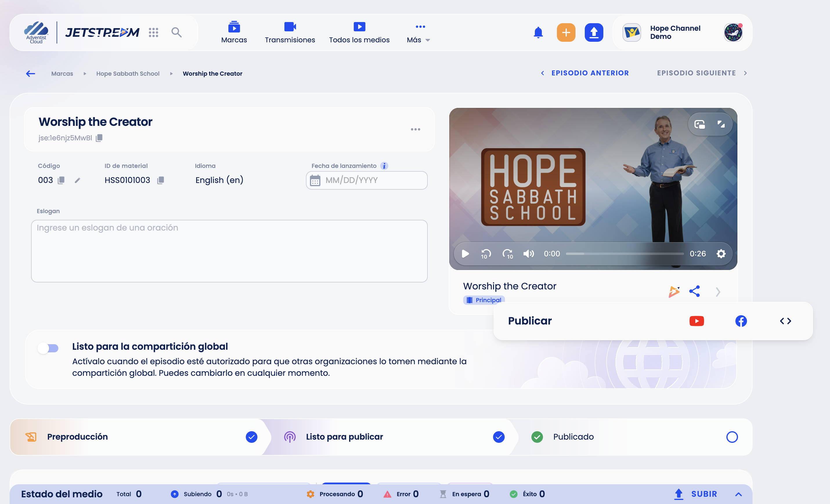The image size is (830, 504).
Task: Click the SUBIR upload button
Action: click(x=696, y=494)
